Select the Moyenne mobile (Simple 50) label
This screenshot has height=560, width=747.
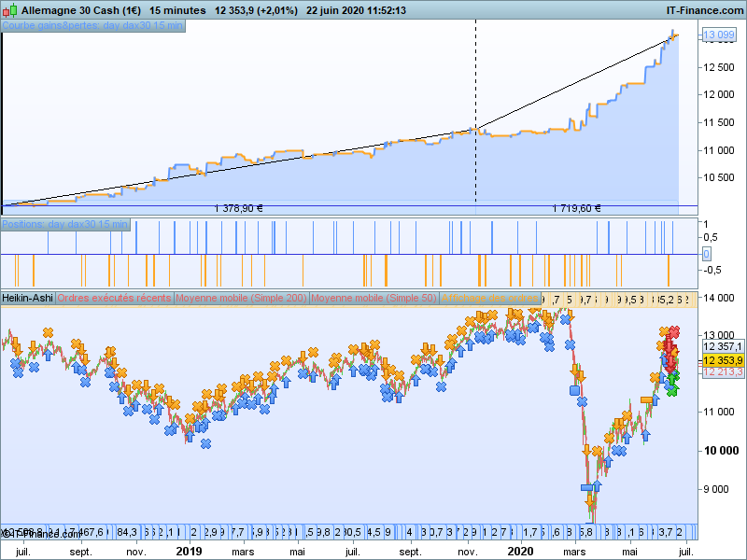tap(374, 298)
